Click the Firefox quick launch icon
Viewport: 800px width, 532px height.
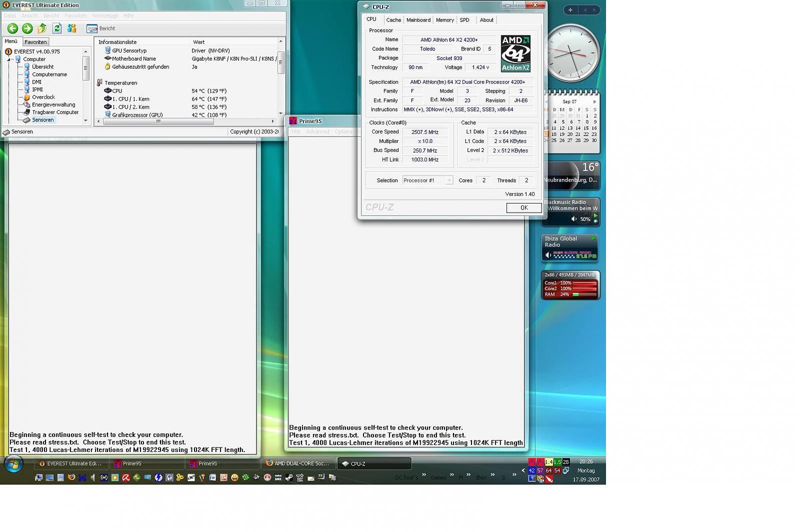point(71,478)
